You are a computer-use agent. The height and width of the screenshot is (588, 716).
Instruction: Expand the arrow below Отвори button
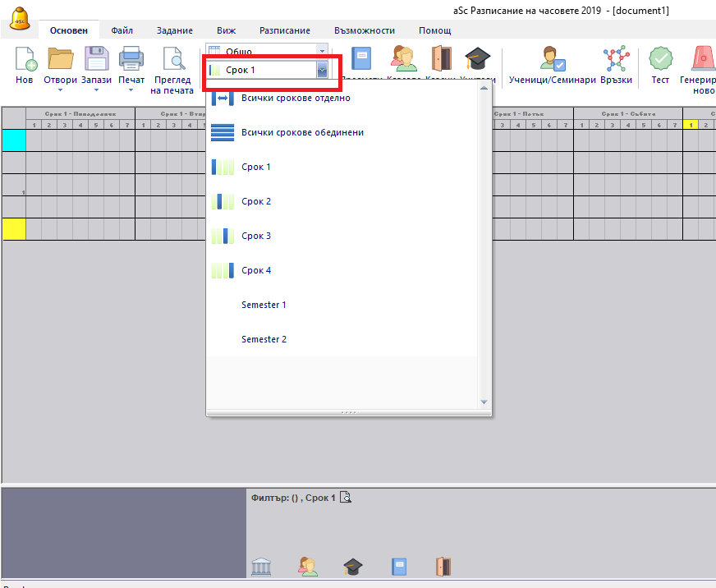61,90
